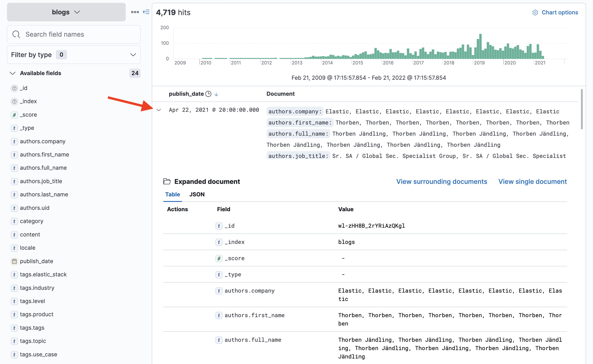
Task: Select authors.full_name field in sidebar
Action: point(43,168)
